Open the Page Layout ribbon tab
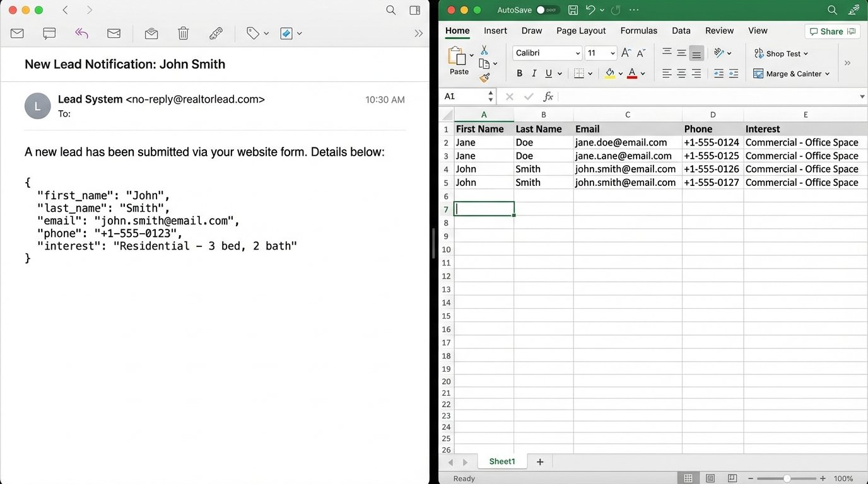 581,31
